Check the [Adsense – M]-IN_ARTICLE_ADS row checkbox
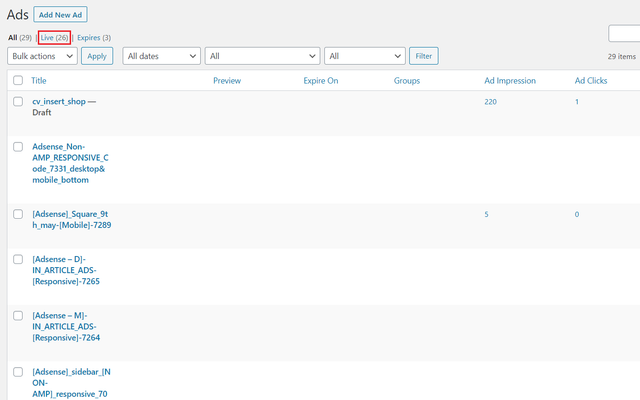This screenshot has width=640, height=400. point(18,316)
